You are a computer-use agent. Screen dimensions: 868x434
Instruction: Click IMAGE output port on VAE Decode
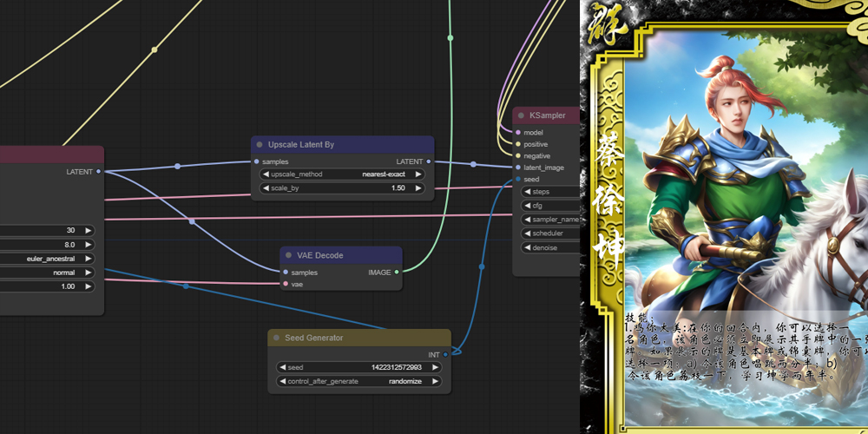[x=397, y=273]
